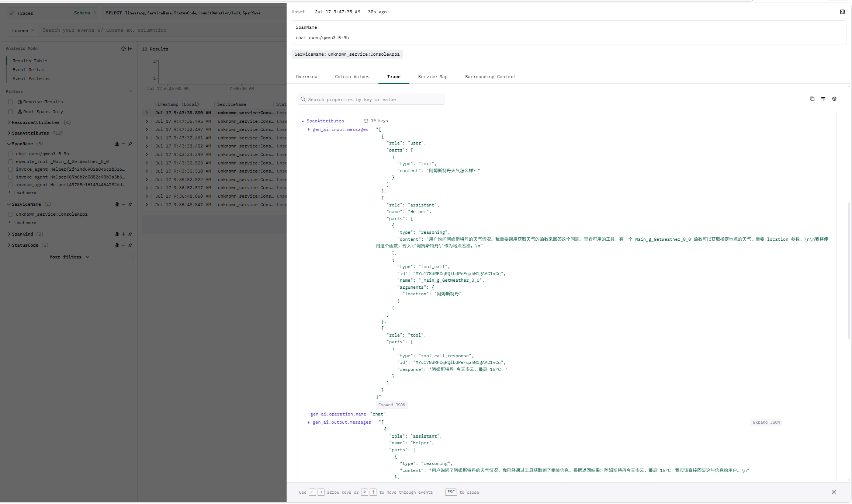Image resolution: width=852 pixels, height=504 pixels.
Task: Open Analysis Mode settings gear
Action: tap(124, 48)
